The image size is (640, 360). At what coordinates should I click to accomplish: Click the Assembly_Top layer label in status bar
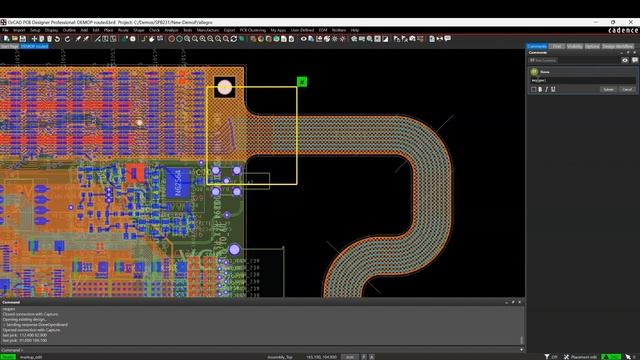click(280, 357)
